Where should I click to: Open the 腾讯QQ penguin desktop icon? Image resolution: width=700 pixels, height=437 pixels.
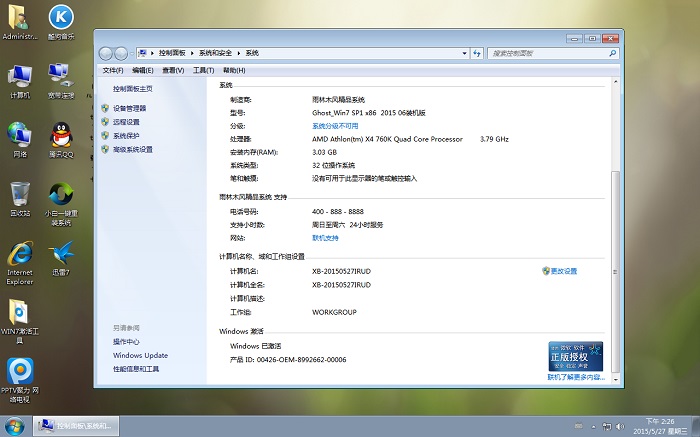(61, 135)
